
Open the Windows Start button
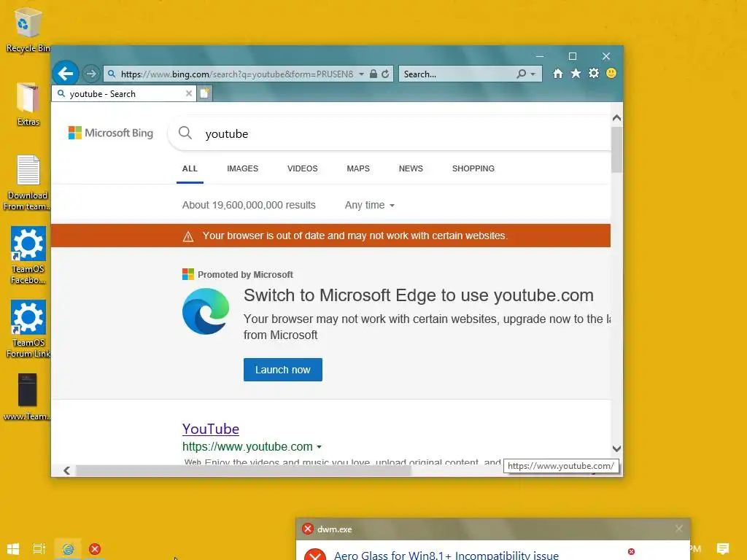coord(13,548)
